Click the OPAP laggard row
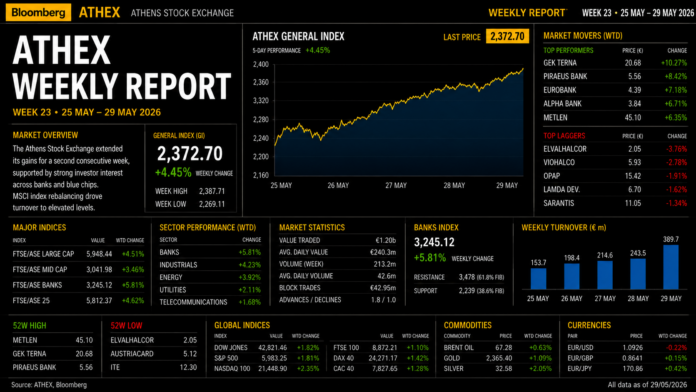696x392 pixels. coord(615,176)
